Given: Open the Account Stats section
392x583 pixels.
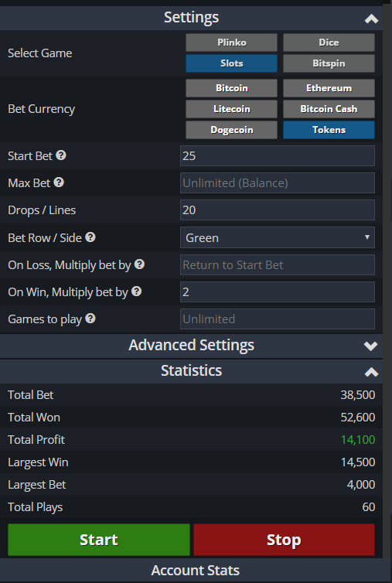Looking at the screenshot, I should [x=196, y=571].
